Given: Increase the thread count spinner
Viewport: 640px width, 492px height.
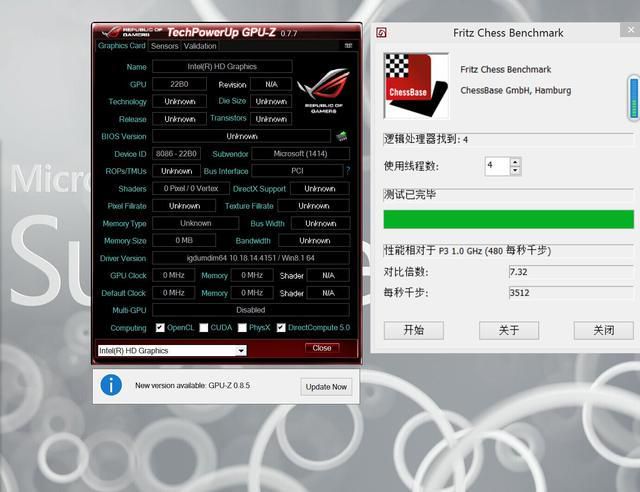Looking at the screenshot, I should tap(515, 162).
